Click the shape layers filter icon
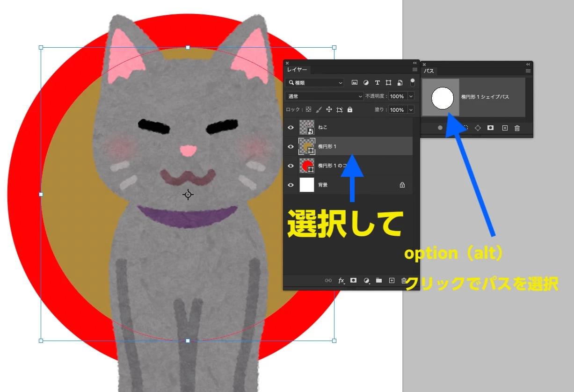The image size is (574, 392). click(x=389, y=83)
